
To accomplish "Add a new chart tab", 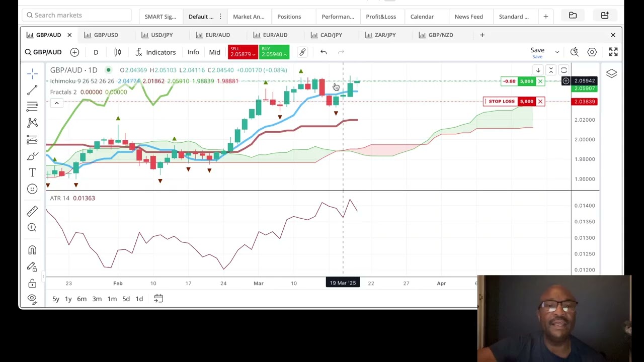I will click(x=482, y=35).
